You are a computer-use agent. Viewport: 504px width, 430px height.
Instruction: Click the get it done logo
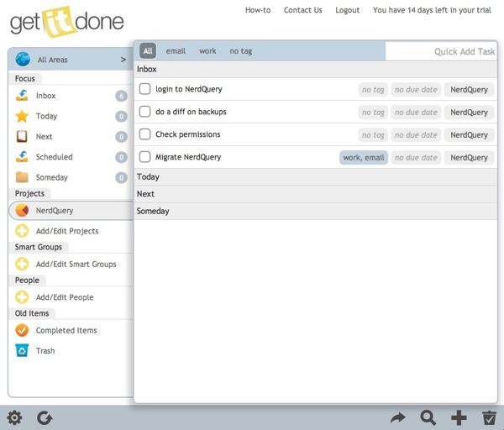(66, 22)
